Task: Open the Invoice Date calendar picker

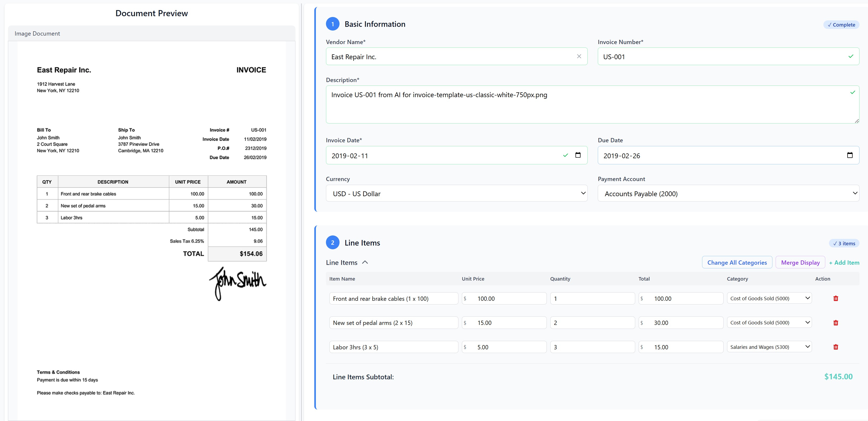Action: (x=578, y=155)
